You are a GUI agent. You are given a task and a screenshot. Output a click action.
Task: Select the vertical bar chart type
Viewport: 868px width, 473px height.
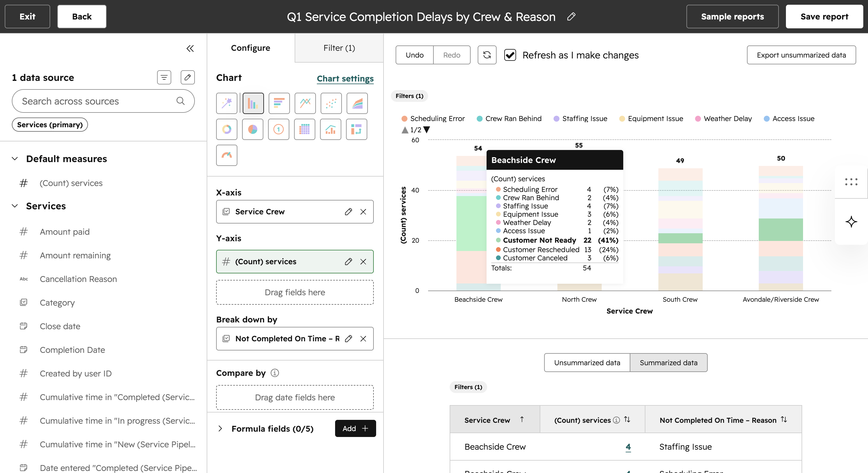pos(253,103)
